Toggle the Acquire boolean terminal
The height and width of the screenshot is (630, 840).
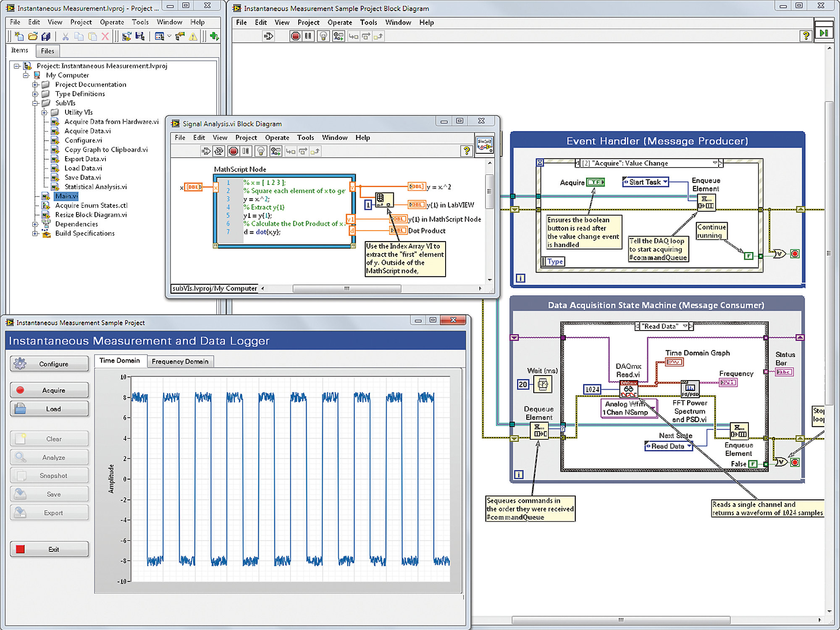point(595,182)
